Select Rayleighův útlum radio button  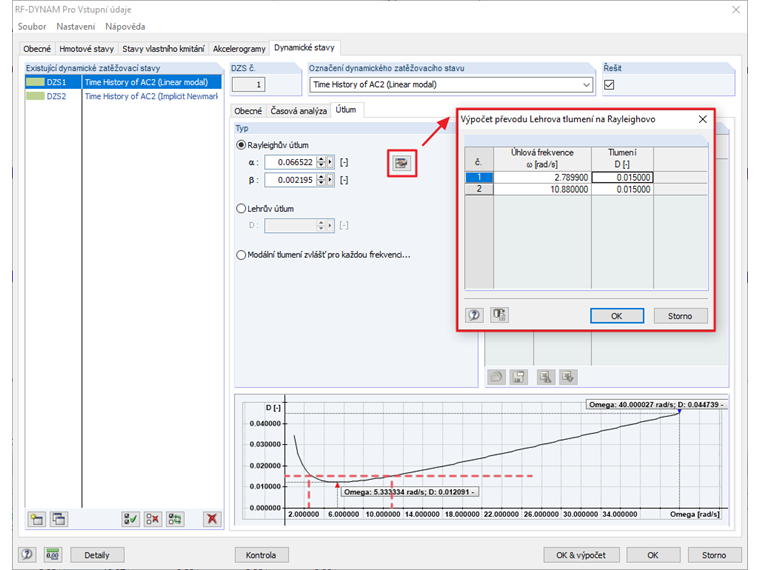point(241,145)
